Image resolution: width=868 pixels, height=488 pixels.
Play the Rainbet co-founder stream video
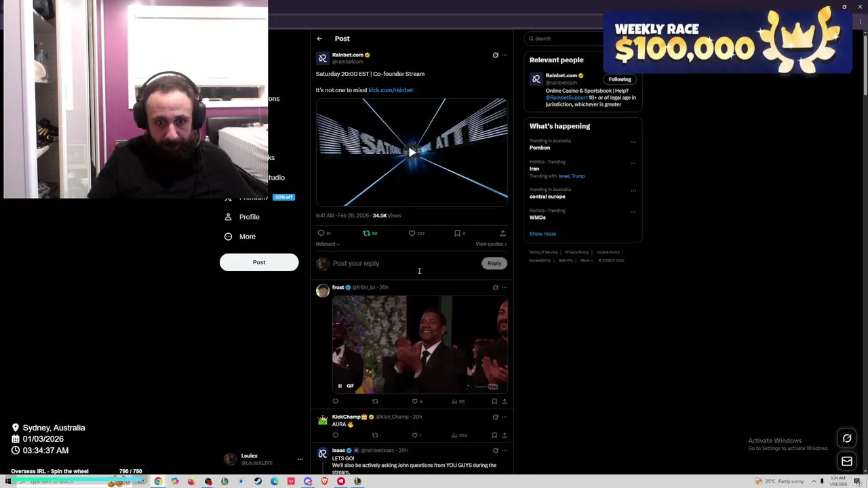[412, 152]
